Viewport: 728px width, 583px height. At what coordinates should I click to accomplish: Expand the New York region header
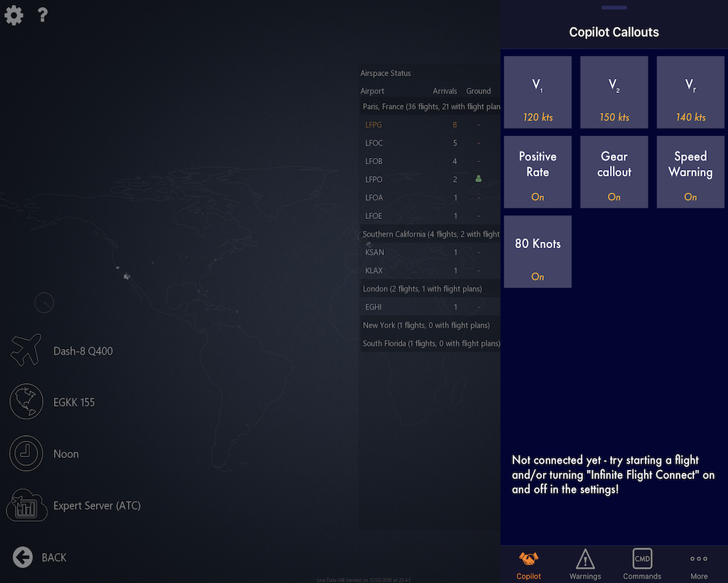[430, 326]
